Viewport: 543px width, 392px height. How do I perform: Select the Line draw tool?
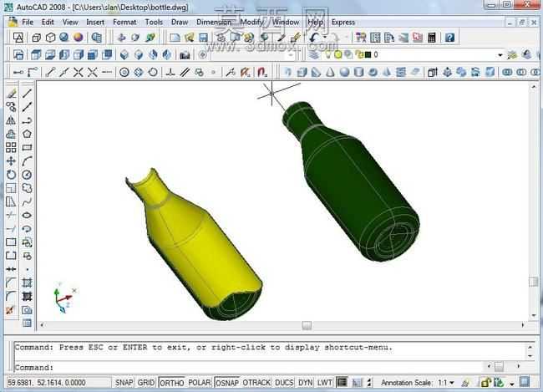pyautogui.click(x=27, y=93)
